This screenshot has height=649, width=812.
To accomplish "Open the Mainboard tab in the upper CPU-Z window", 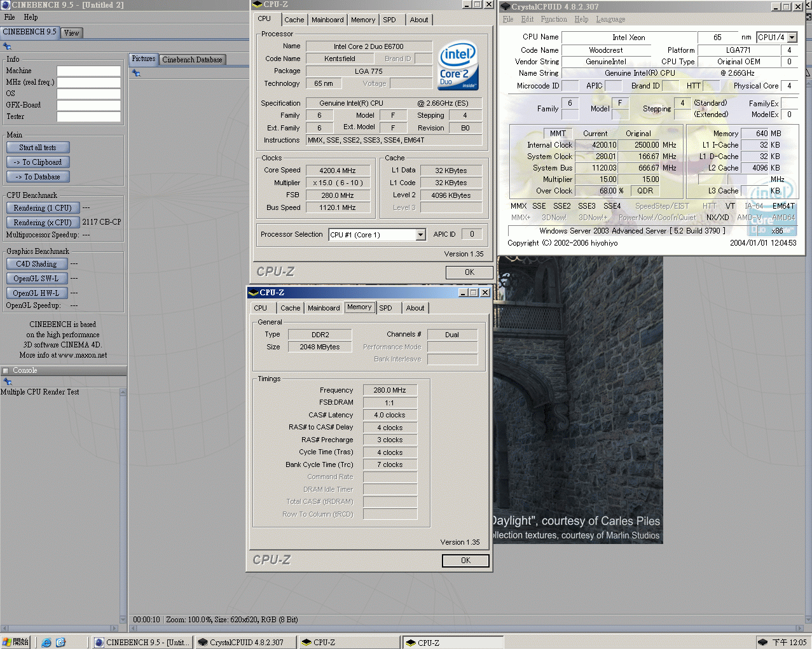I will [x=327, y=20].
